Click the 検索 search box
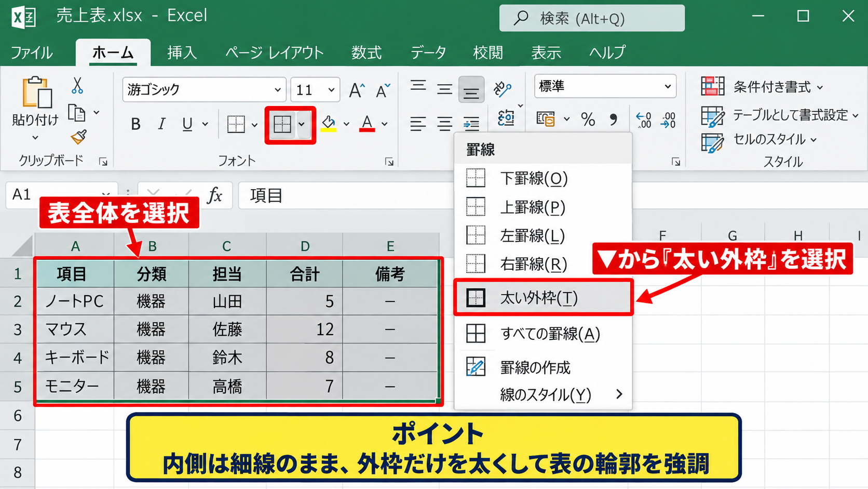This screenshot has height=489, width=868. (592, 19)
